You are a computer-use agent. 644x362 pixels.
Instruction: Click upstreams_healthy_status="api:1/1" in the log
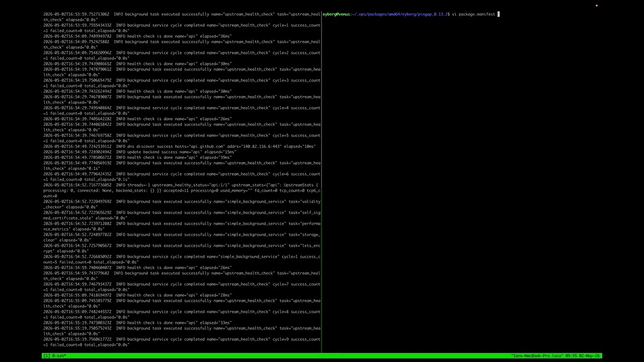pyautogui.click(x=191, y=185)
